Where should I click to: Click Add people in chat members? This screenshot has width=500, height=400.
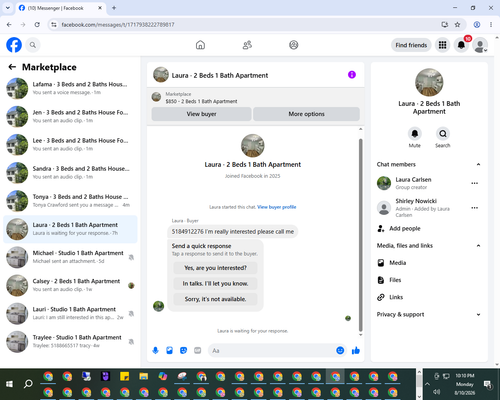coord(405,228)
